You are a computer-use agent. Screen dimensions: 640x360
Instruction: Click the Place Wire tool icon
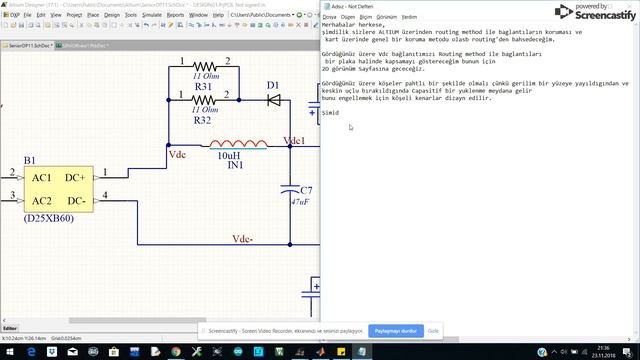pos(191,25)
